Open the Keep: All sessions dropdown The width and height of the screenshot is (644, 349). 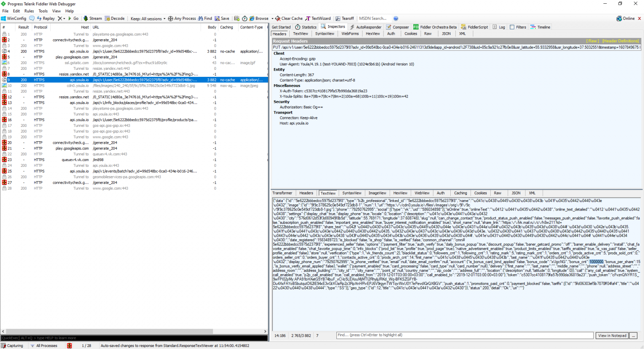tap(148, 19)
